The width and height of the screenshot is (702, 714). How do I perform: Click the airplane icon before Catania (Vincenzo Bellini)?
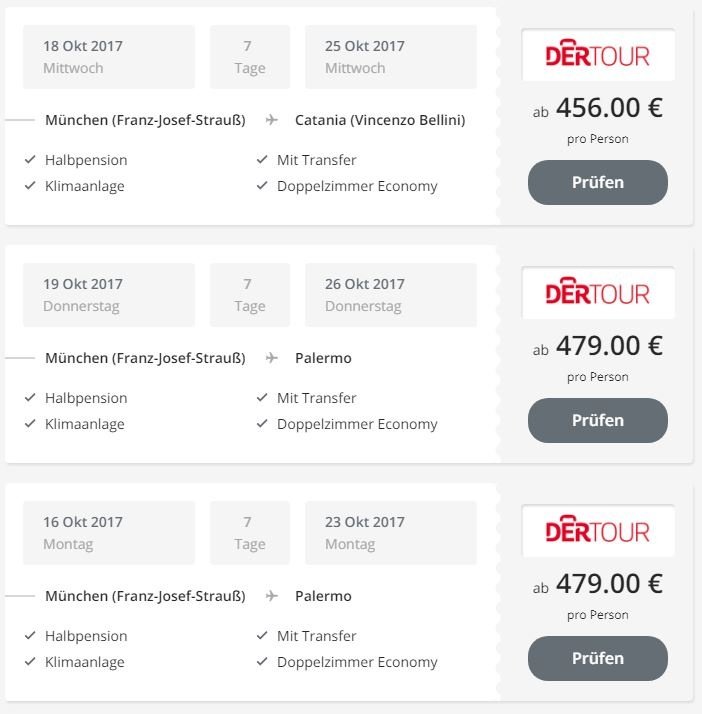271,120
